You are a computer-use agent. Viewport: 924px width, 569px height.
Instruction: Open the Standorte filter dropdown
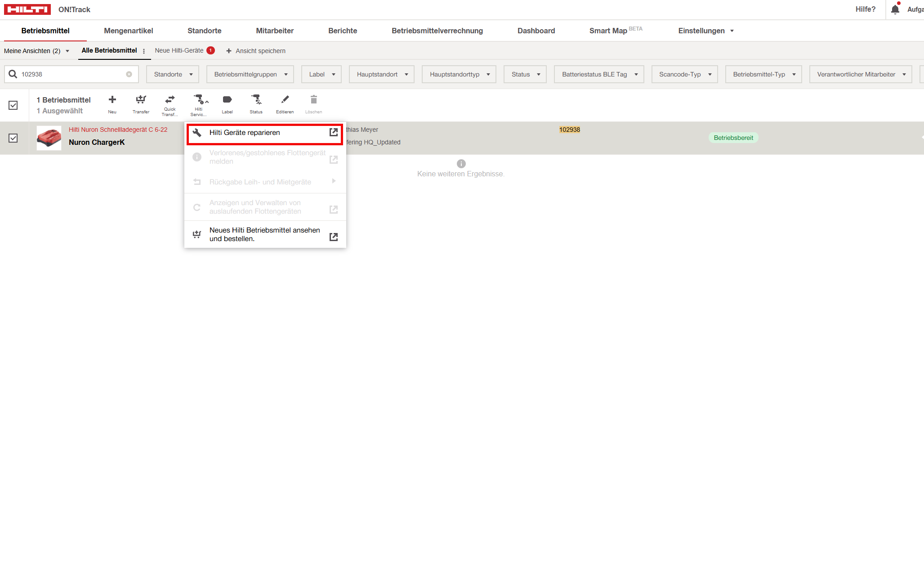tap(173, 74)
